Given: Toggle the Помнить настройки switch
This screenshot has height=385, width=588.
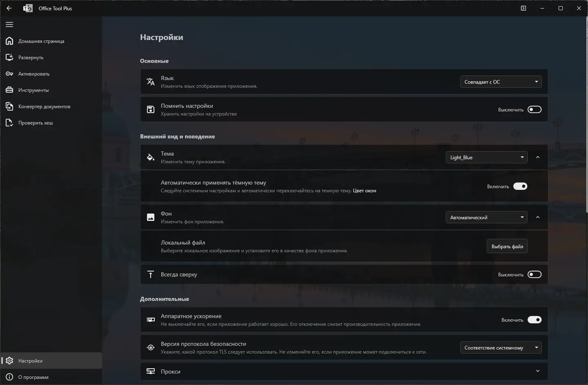Looking at the screenshot, I should tap(535, 109).
